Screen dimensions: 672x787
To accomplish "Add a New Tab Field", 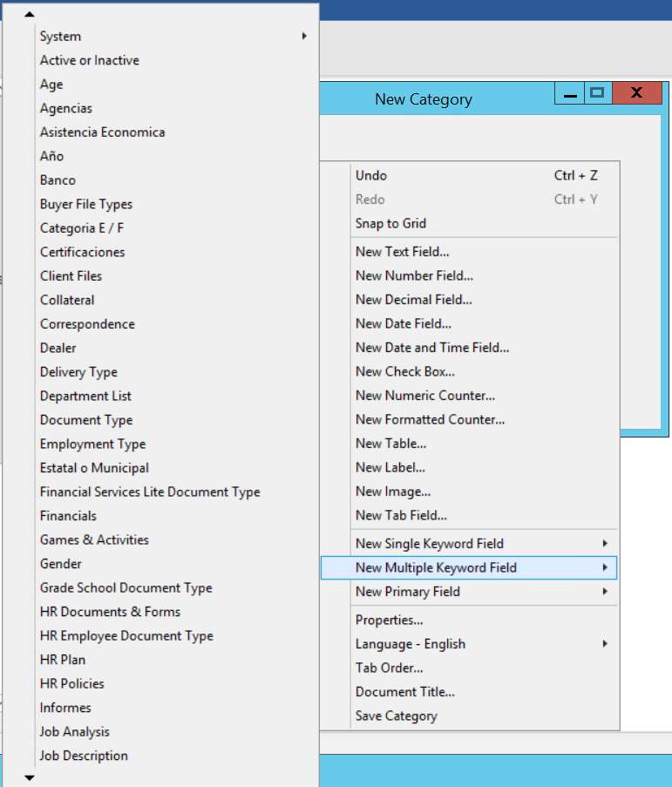I will (469, 515).
